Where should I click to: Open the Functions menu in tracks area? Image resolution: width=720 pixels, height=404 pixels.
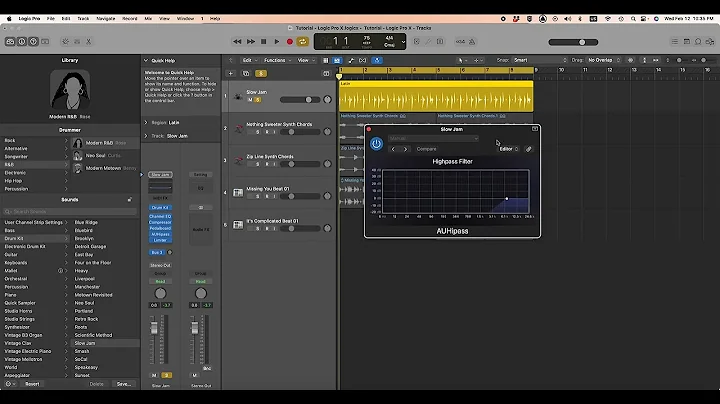[277, 60]
